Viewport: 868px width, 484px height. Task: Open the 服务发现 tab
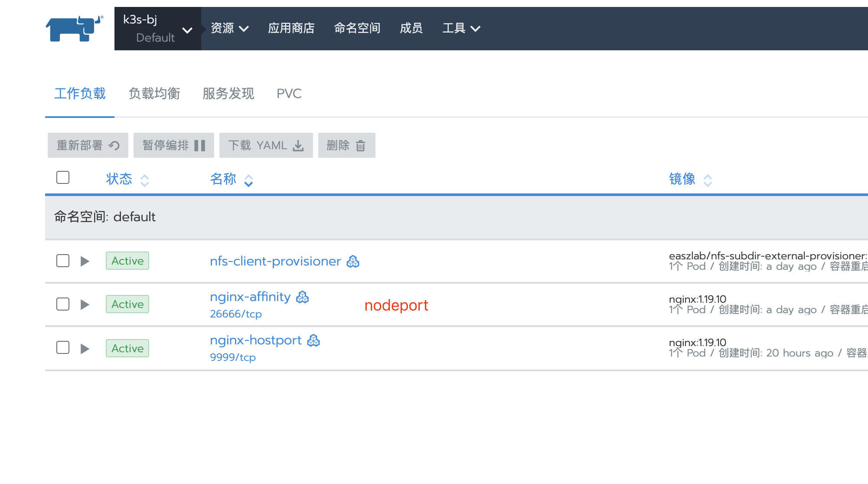[x=228, y=94]
